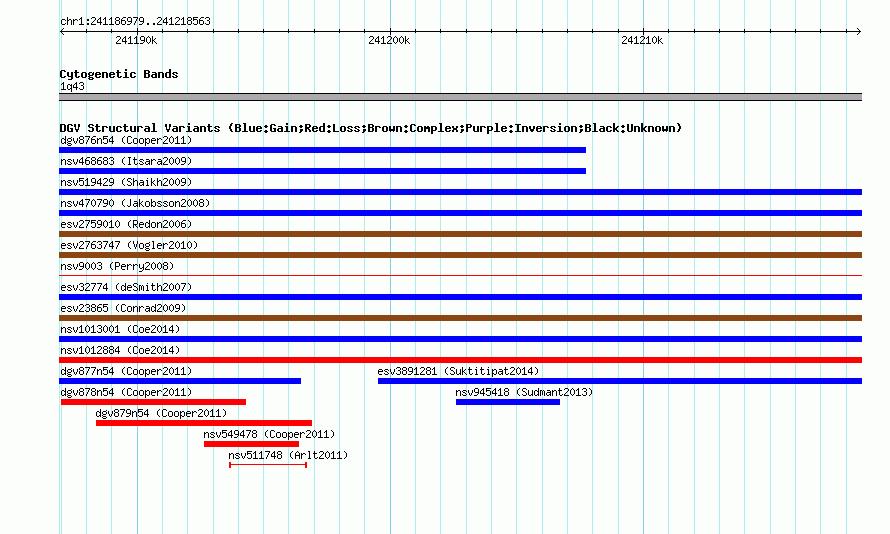Click the dgv876n54 (Cooper2011) variant label
Image resolution: width=890 pixels, height=534 pixels.
(x=126, y=140)
